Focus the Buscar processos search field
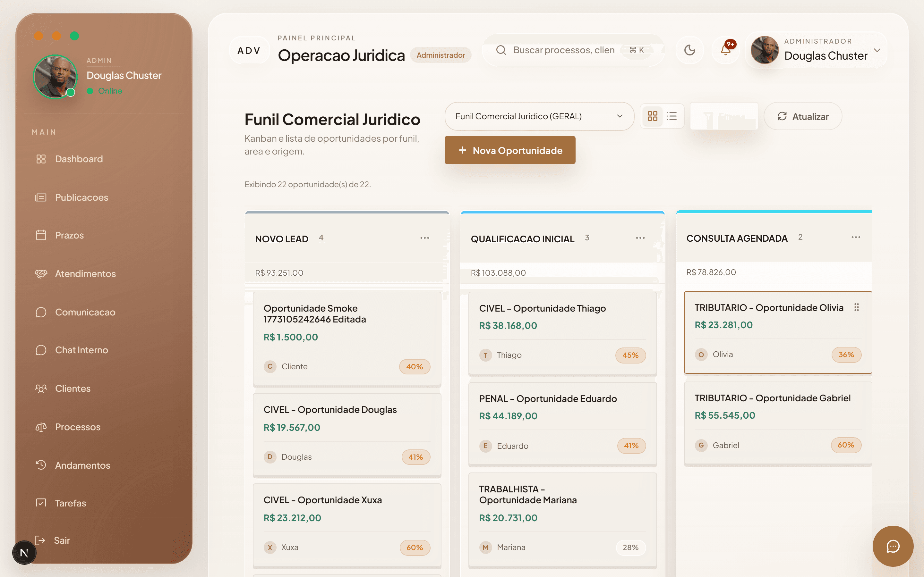 (x=564, y=50)
